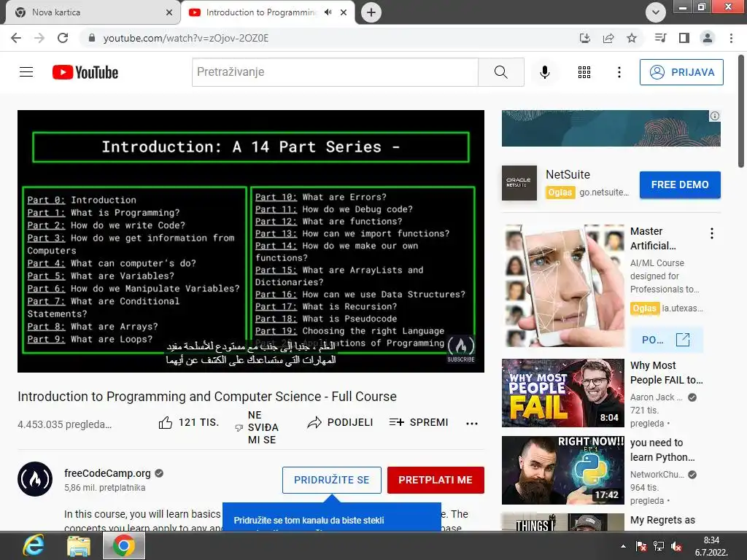747x560 pixels.
Task: Open freeCodeCamp.org channel avatar
Action: 35,479
